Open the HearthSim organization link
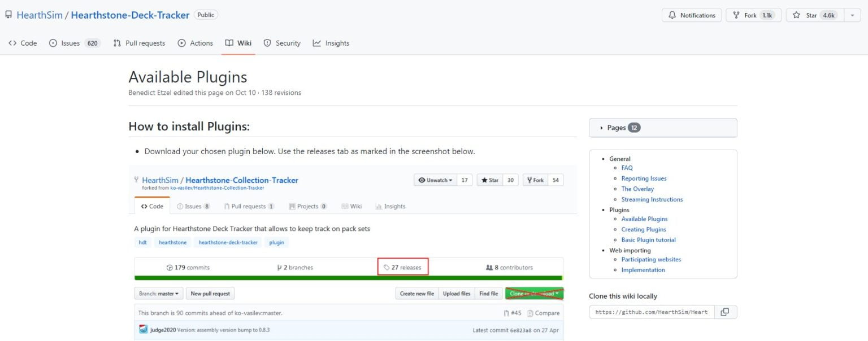Viewport: 868px width, 341px height. click(39, 15)
